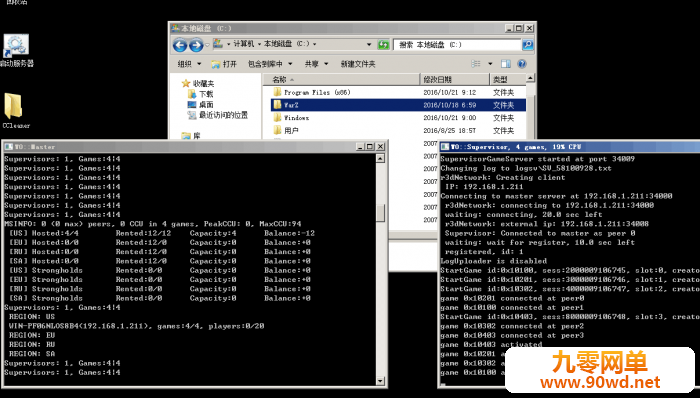Refresh the Explorer address bar
Screen dimensions: 700x398
click(383, 44)
